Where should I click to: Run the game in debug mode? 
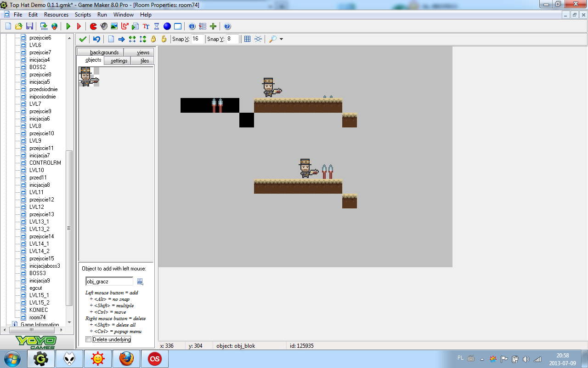[x=79, y=26]
